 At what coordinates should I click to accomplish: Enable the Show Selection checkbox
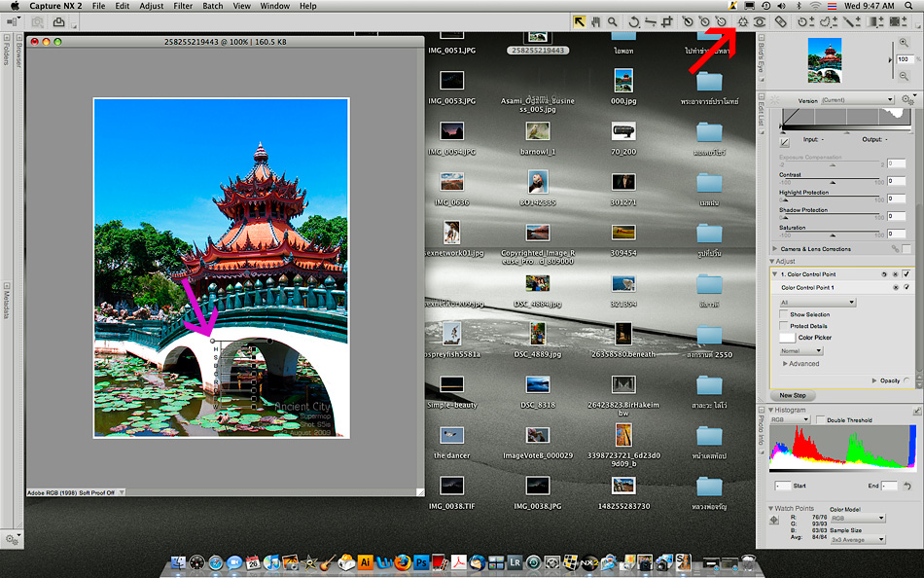[x=784, y=314]
